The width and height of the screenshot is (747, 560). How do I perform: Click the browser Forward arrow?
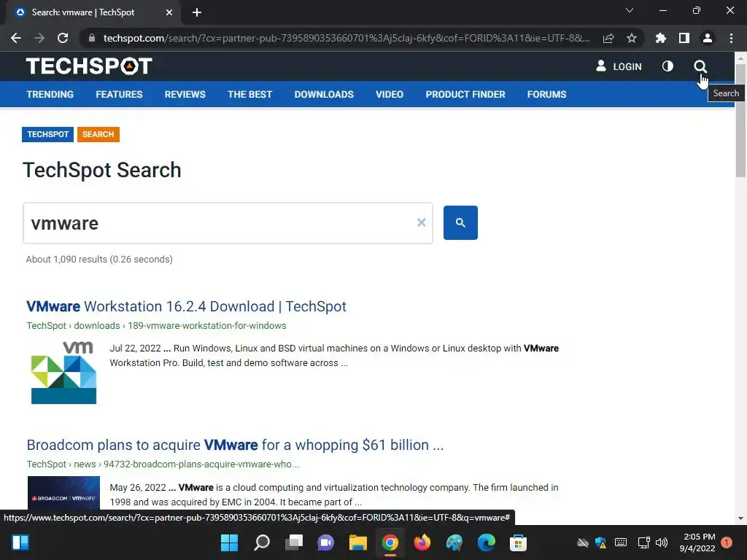(39, 38)
